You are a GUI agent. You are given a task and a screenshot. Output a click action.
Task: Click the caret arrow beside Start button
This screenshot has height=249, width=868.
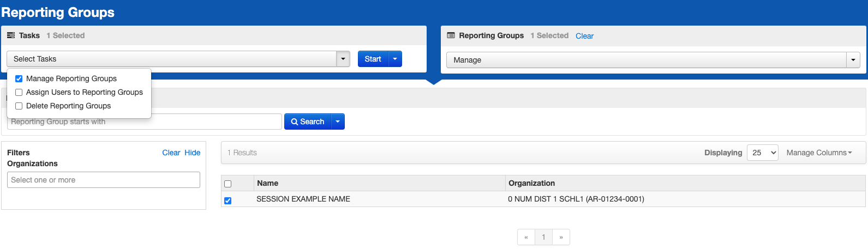tap(395, 59)
